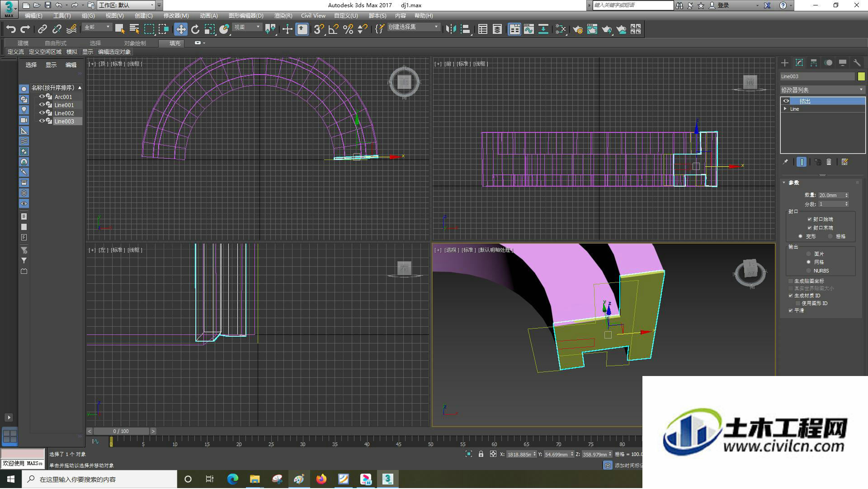868x489 pixels.
Task: Click the Simulate ribbon button
Action: (x=72, y=52)
